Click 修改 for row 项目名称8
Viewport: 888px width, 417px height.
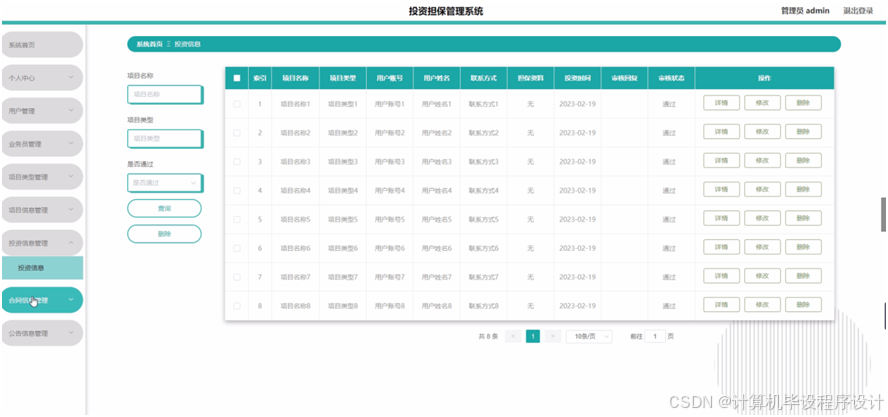click(762, 305)
